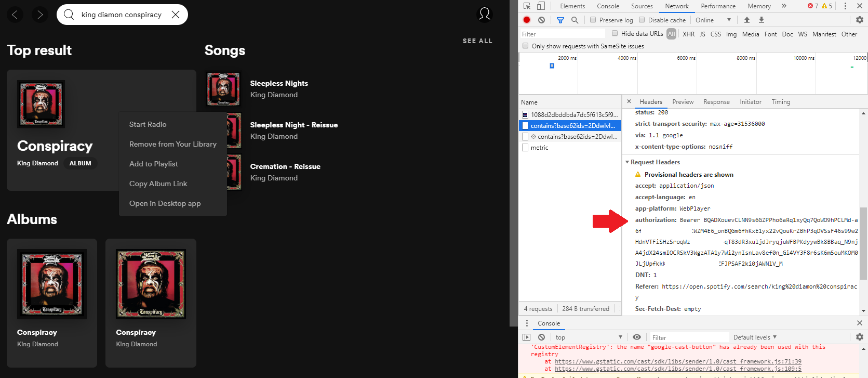The width and height of the screenshot is (868, 378).
Task: Open the user profile icon
Action: 484,14
